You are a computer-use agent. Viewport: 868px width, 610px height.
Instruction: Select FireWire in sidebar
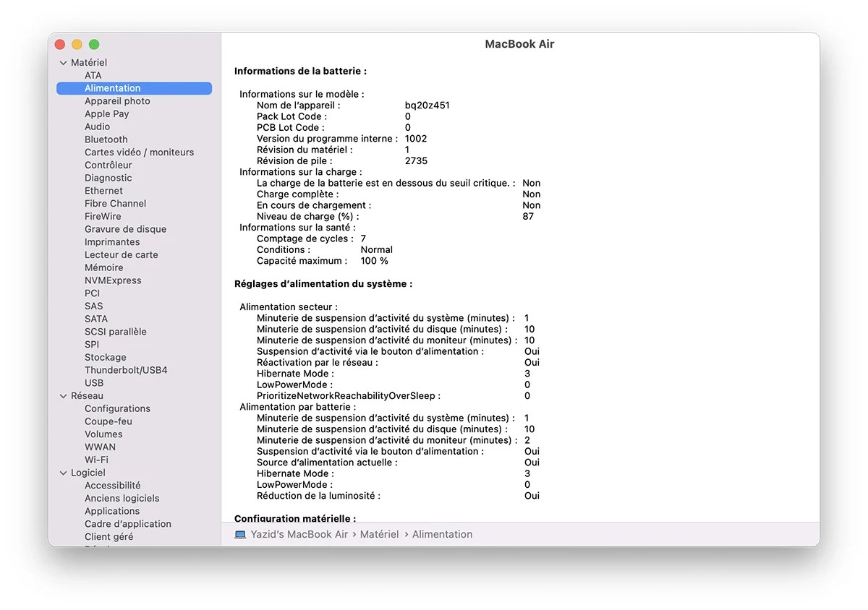103,217
